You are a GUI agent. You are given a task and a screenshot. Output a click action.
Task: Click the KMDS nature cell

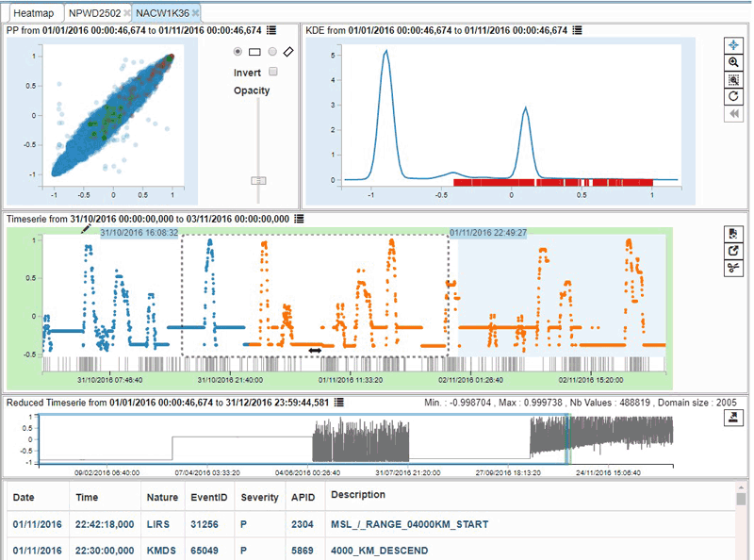161,551
